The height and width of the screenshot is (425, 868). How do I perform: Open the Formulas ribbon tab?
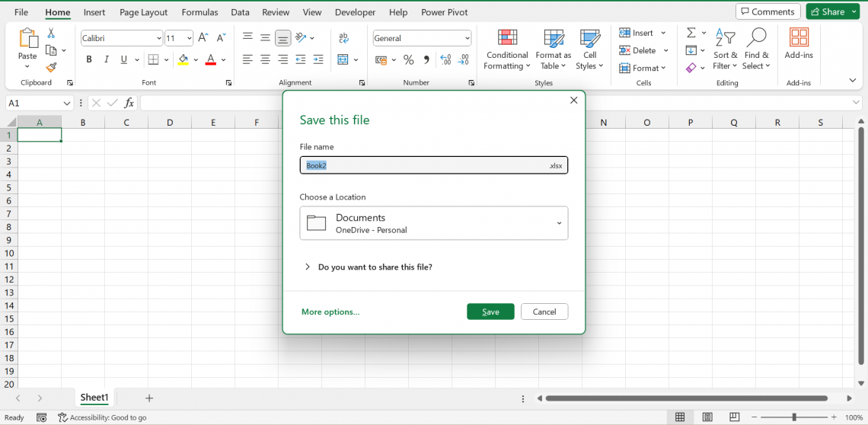(x=199, y=12)
